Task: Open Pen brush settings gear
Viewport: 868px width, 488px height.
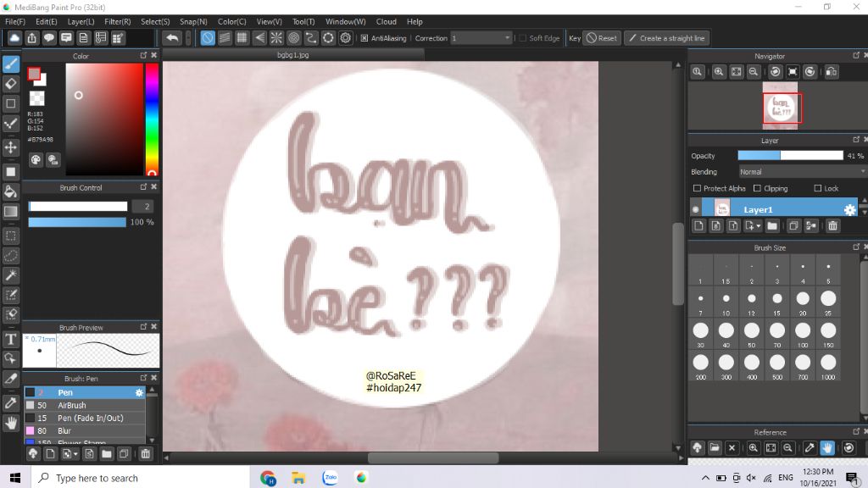Action: (x=139, y=392)
